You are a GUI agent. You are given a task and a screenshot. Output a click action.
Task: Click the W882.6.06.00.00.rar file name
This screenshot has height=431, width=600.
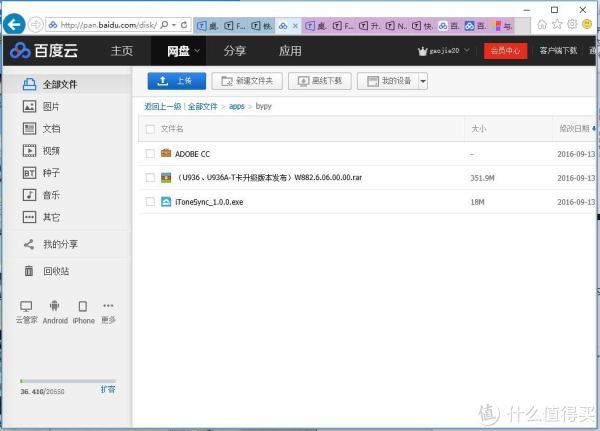(269, 178)
